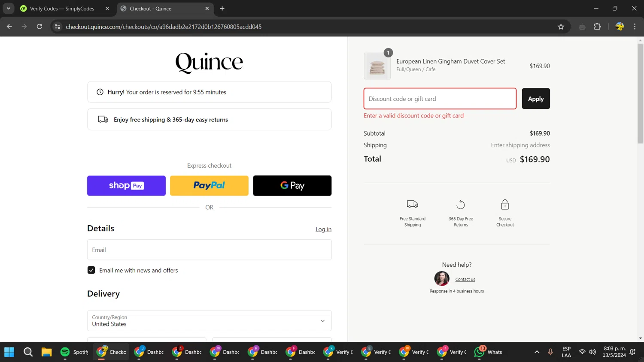Open the notifications bell icon
The height and width of the screenshot is (362, 644).
tap(632, 352)
